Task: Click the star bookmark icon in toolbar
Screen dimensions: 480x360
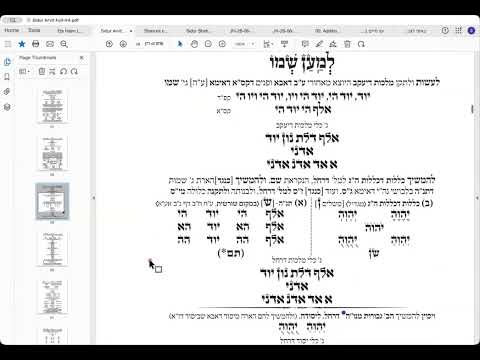Action: 22,44
